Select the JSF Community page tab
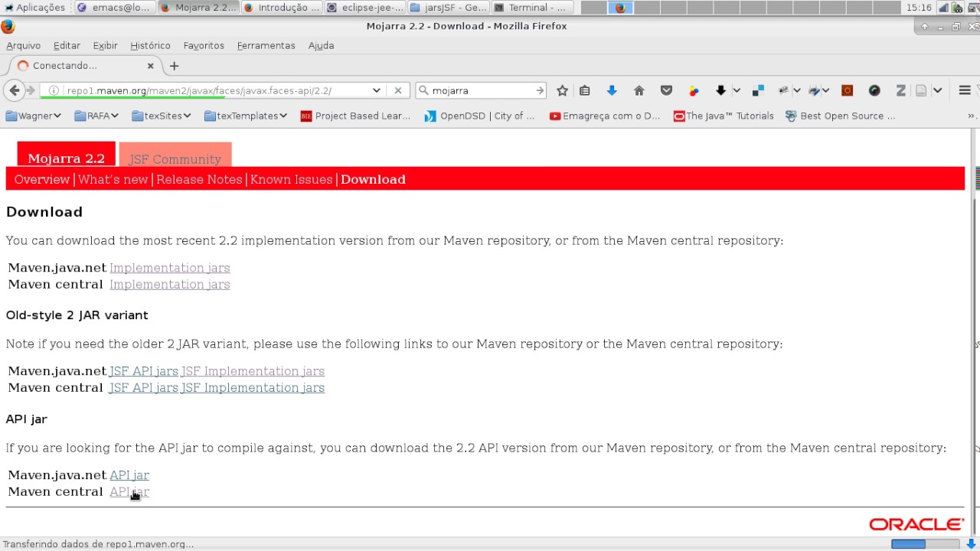Screen dimensions: 980x551 (175, 155)
